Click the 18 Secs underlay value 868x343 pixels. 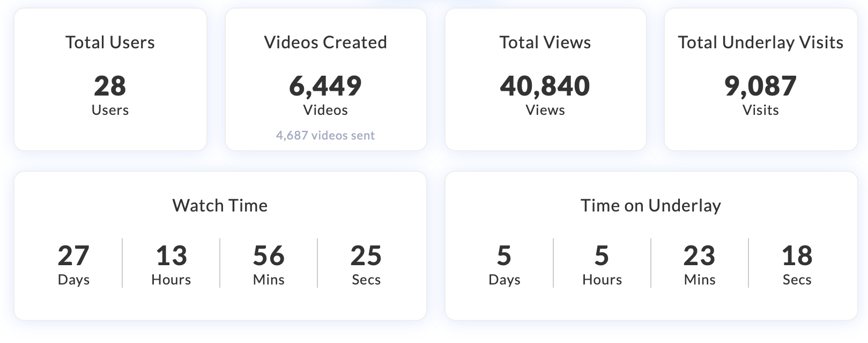tap(797, 256)
